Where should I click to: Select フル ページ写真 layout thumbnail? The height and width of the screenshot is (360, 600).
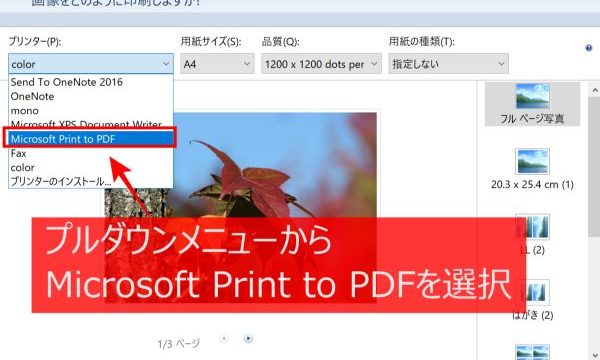click(532, 104)
